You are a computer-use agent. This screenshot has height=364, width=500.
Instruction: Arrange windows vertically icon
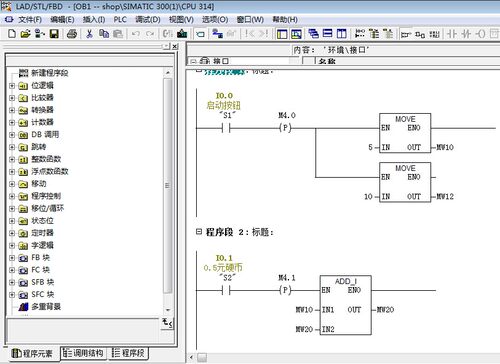coord(342,33)
